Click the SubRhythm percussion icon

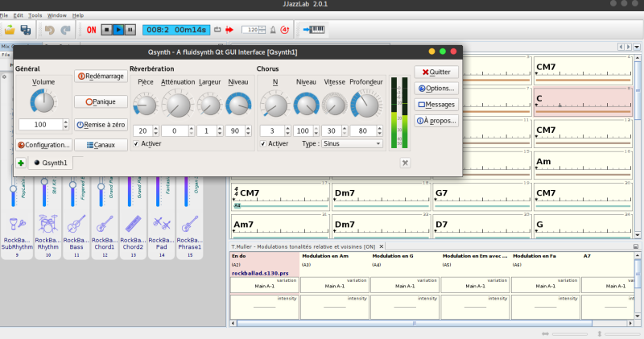tap(18, 223)
